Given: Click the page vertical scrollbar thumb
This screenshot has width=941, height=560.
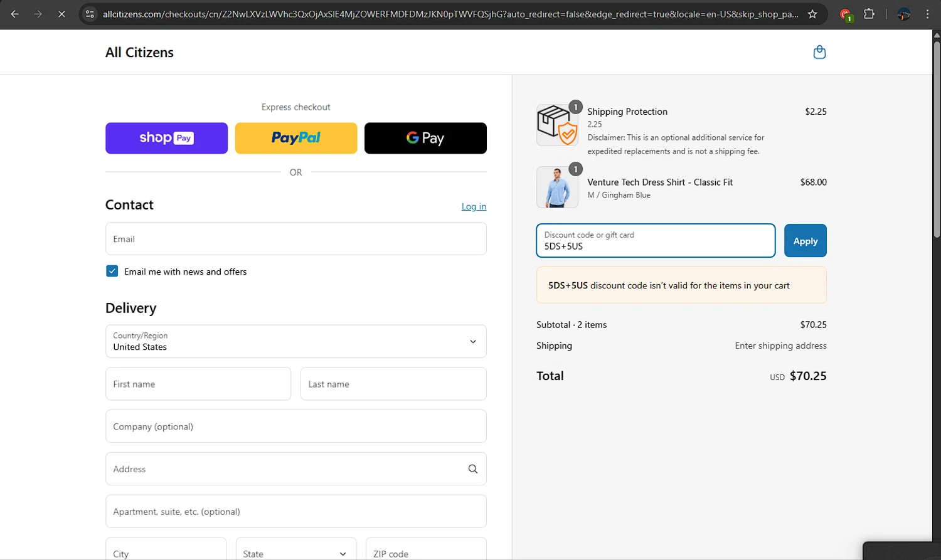Looking at the screenshot, I should [x=937, y=139].
